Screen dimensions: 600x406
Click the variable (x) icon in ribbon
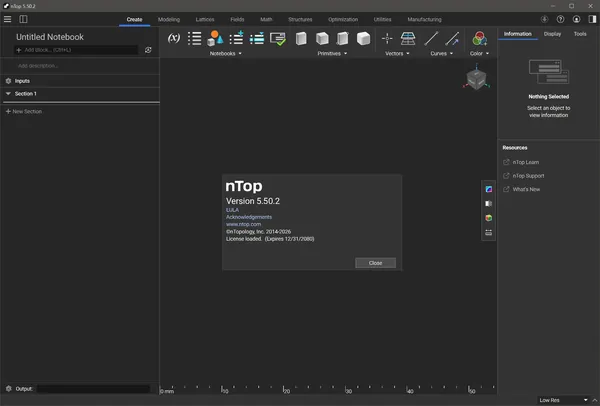[x=174, y=38]
